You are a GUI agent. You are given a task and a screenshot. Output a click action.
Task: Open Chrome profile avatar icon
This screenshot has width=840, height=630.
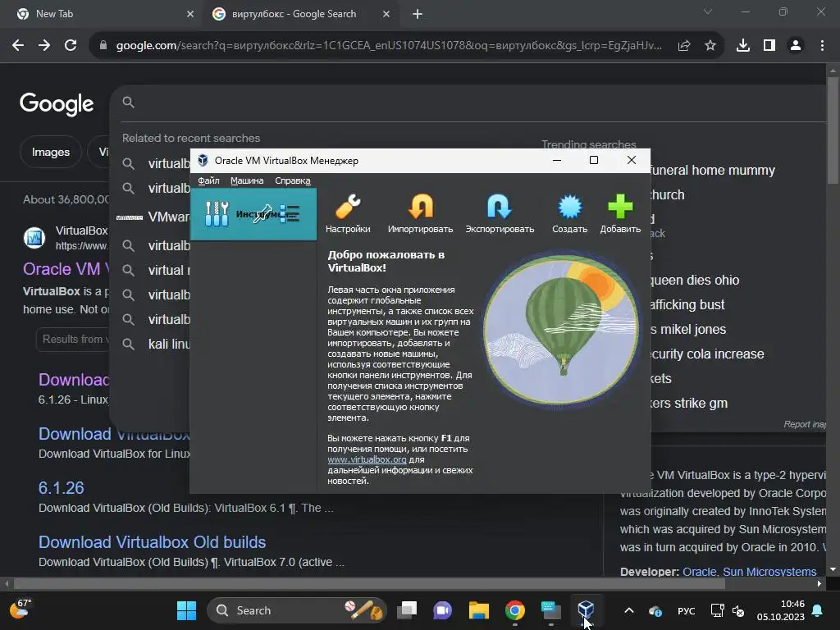(x=796, y=46)
